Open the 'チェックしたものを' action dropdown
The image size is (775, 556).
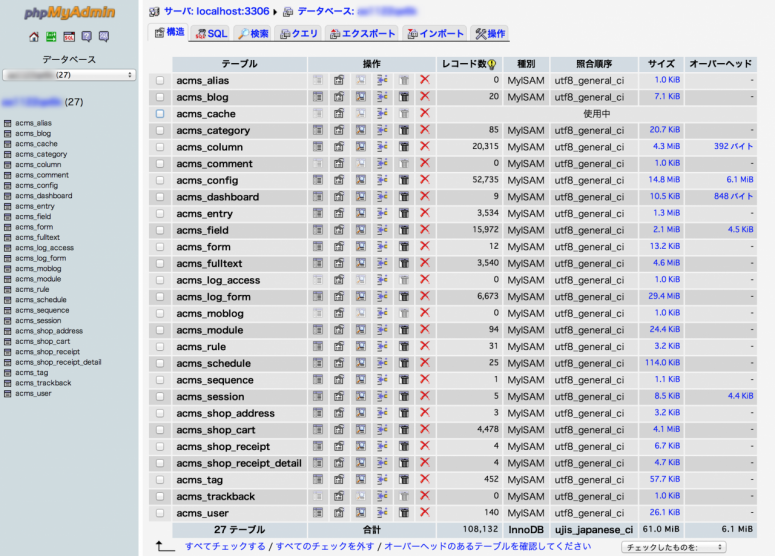point(673,547)
